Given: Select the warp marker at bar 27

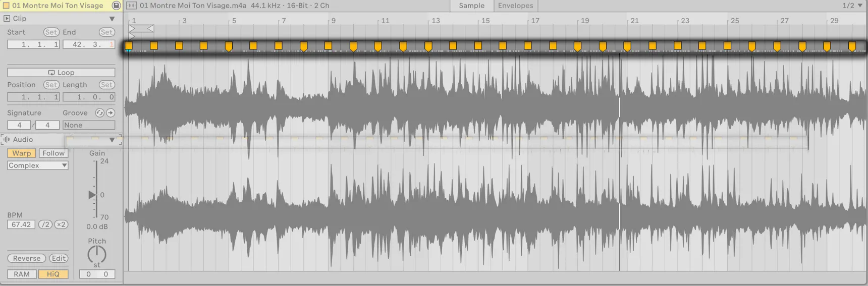Looking at the screenshot, I should point(777,46).
